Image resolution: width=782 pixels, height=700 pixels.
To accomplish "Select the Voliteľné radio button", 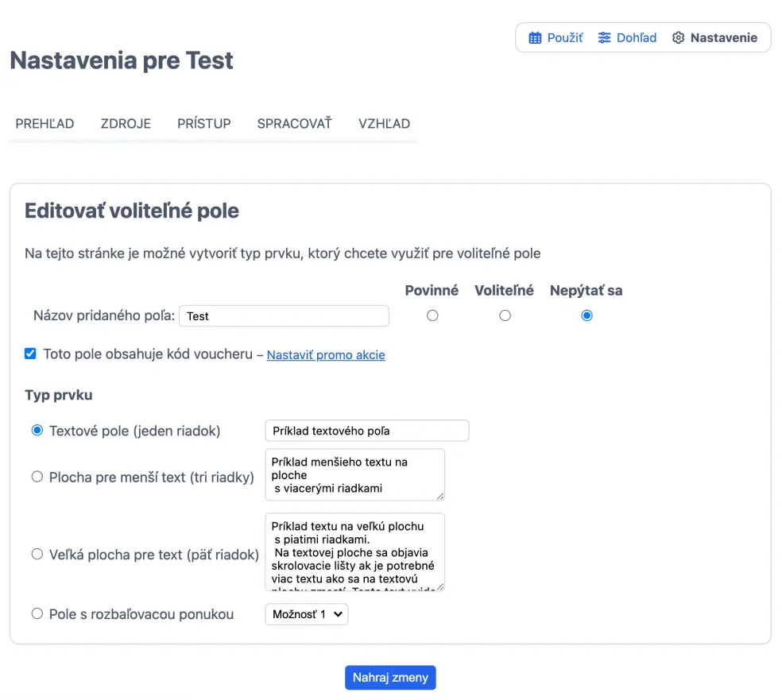I will pos(505,315).
